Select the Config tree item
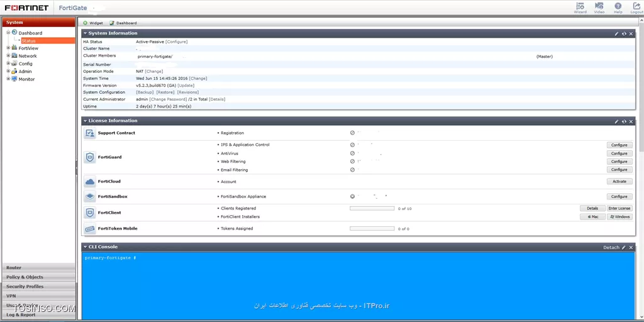This screenshot has height=322, width=644. pyautogui.click(x=25, y=64)
